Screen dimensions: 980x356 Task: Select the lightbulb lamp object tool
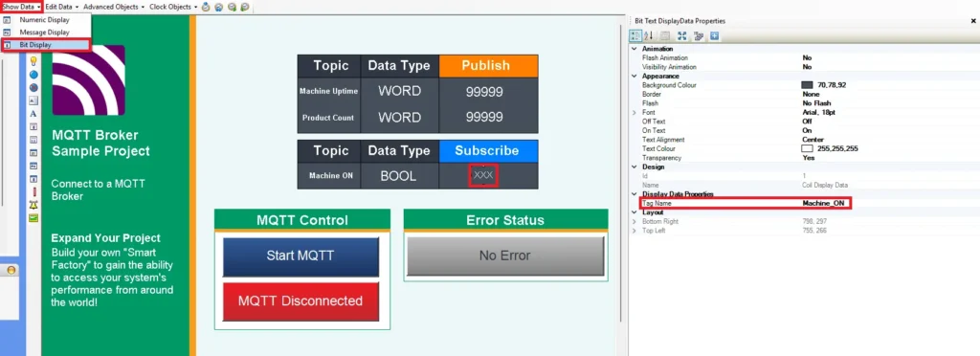[x=33, y=60]
